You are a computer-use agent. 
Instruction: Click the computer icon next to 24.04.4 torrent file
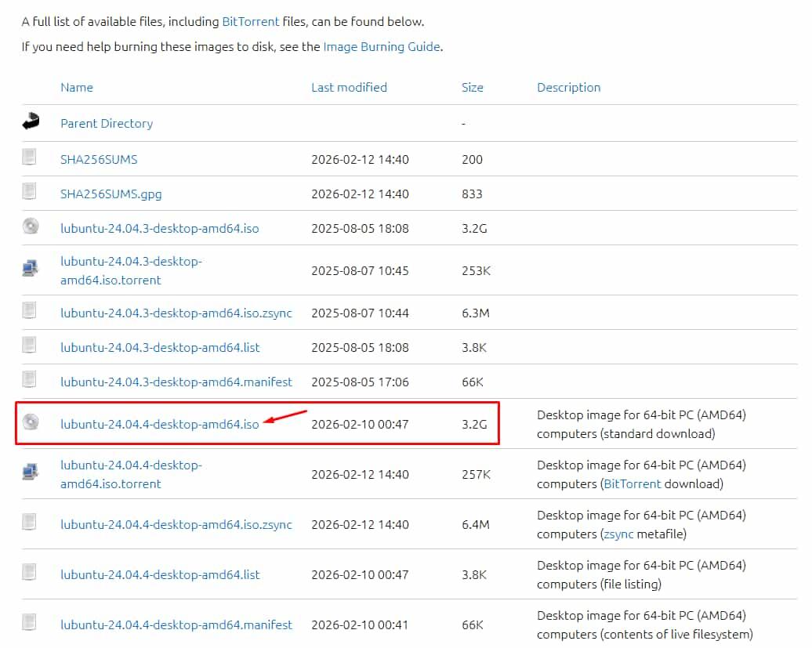tap(31, 473)
